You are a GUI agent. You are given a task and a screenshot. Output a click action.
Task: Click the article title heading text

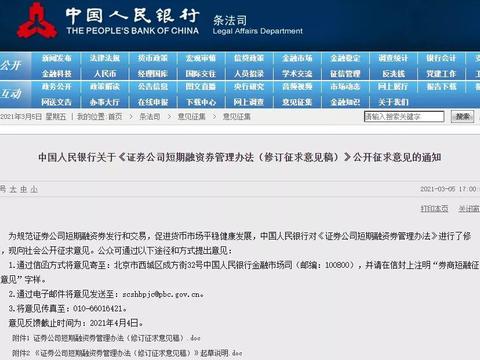(240, 157)
